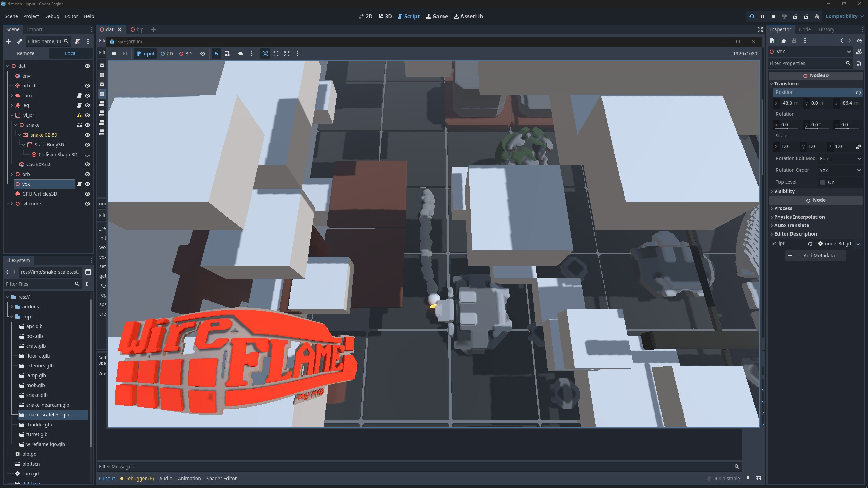This screenshot has width=868, height=488.
Task: Load an existing resource folder icon in Inspector
Action: (x=783, y=41)
